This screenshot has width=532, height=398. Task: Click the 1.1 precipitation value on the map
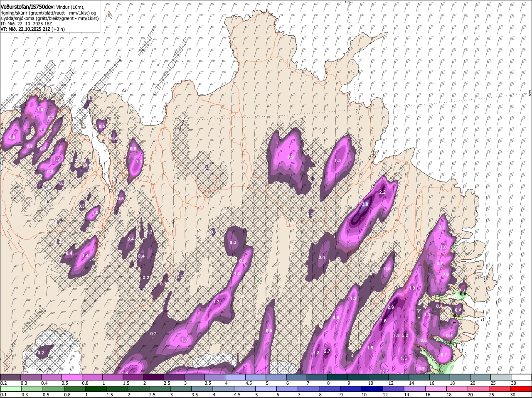(42, 130)
